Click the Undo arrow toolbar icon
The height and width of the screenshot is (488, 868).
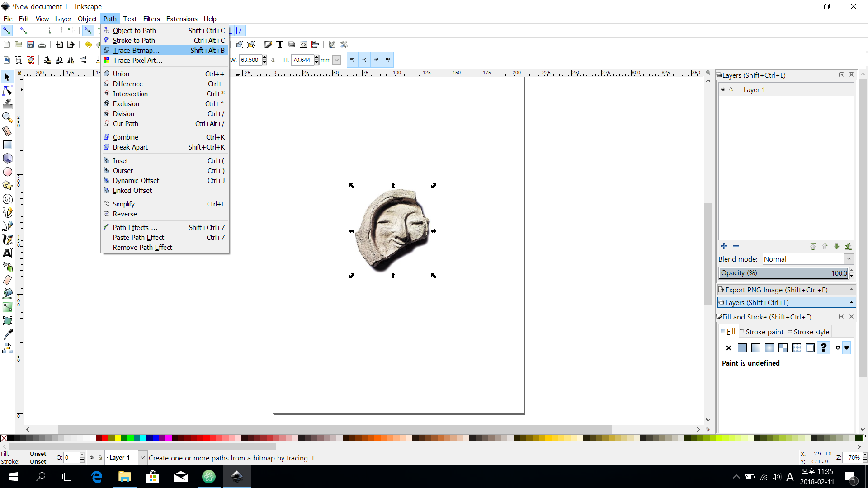click(88, 44)
